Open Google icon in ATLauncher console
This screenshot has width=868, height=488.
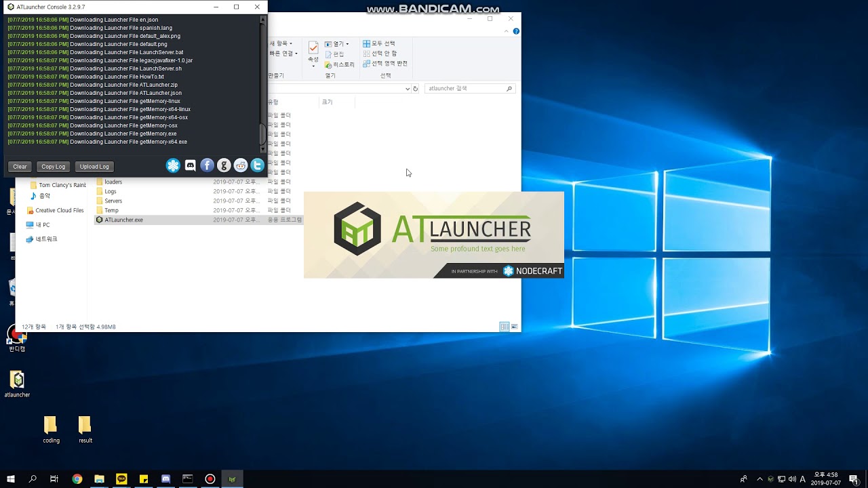click(x=224, y=165)
